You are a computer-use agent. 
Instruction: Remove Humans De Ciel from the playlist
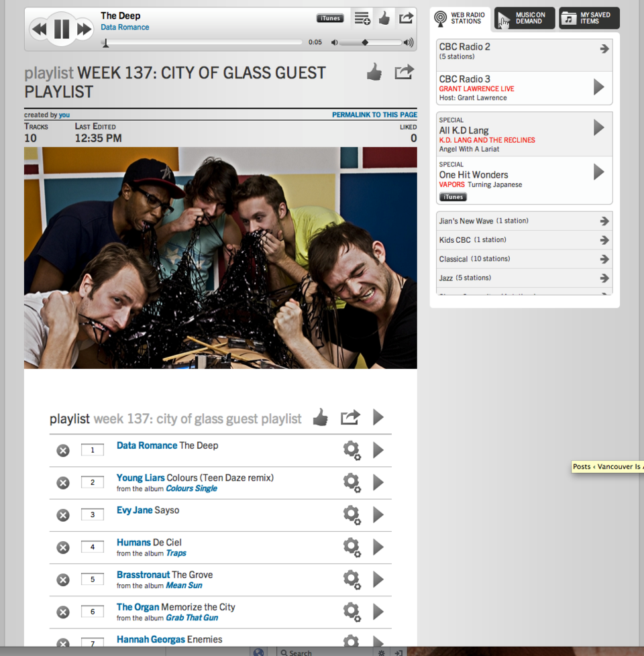(63, 547)
